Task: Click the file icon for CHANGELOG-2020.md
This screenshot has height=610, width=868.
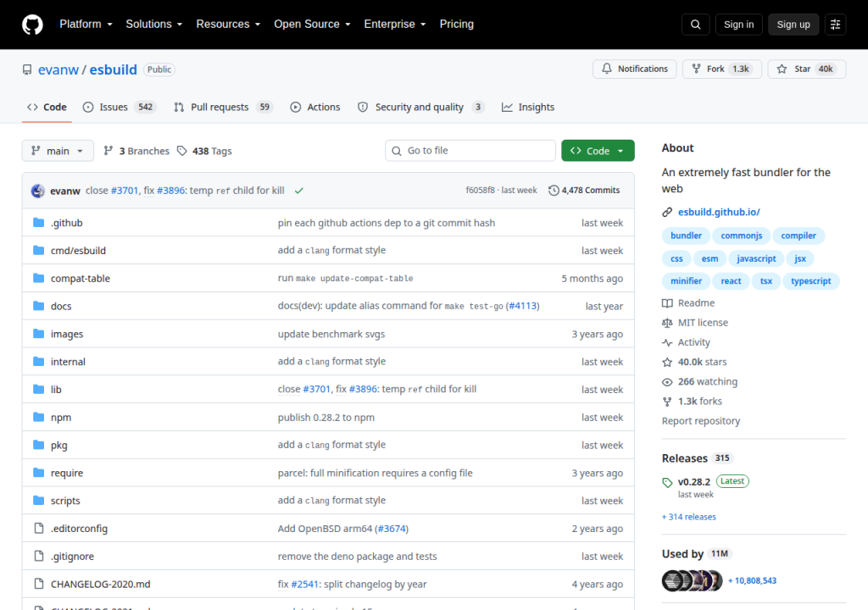Action: [39, 584]
